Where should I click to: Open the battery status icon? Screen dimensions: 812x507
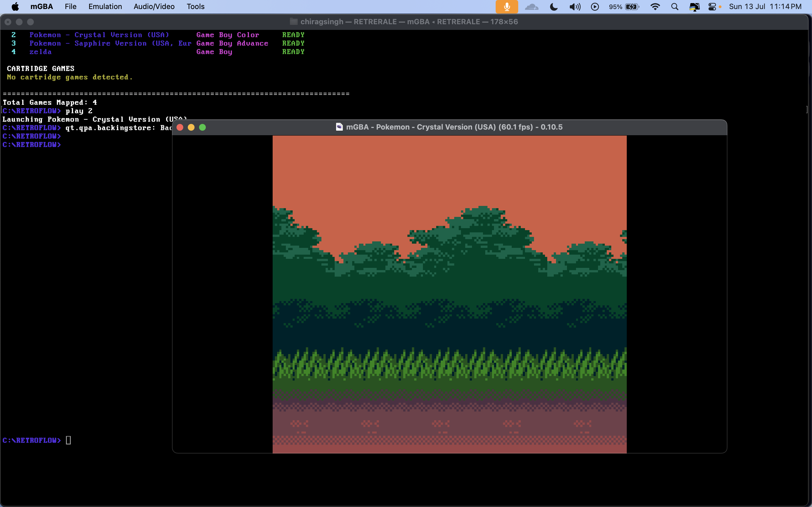pyautogui.click(x=632, y=7)
